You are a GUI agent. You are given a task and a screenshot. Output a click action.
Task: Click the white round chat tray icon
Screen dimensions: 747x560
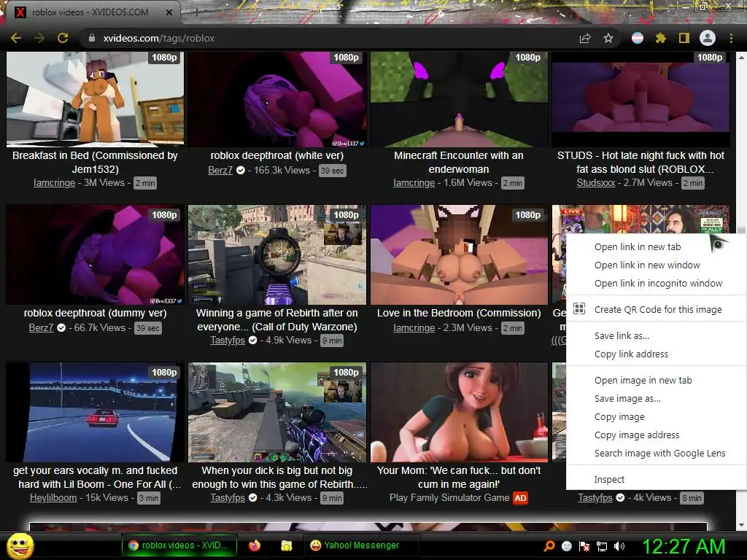[566, 546]
